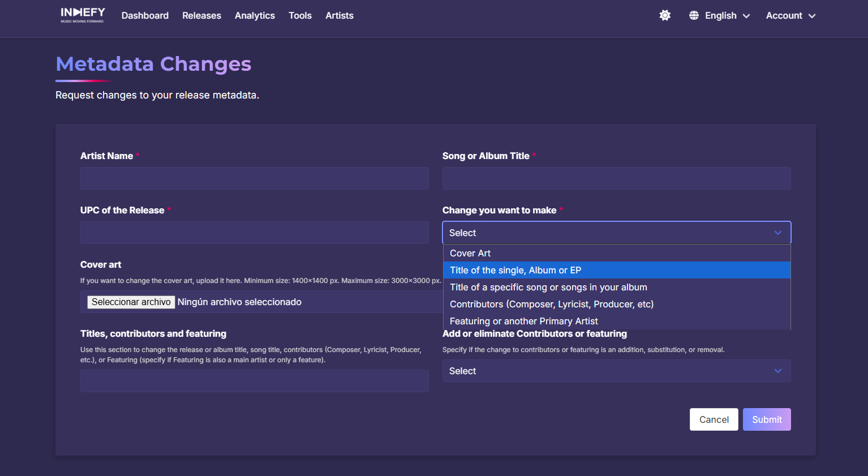The height and width of the screenshot is (476, 868).
Task: Toggle the light/dark theme sun icon
Action: 665,15
